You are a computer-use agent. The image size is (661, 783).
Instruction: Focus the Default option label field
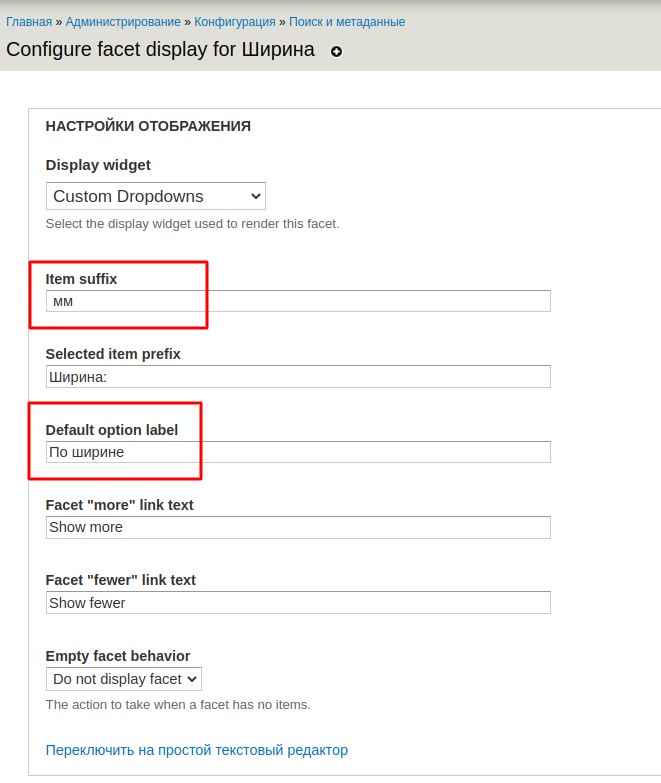pyautogui.click(x=298, y=452)
